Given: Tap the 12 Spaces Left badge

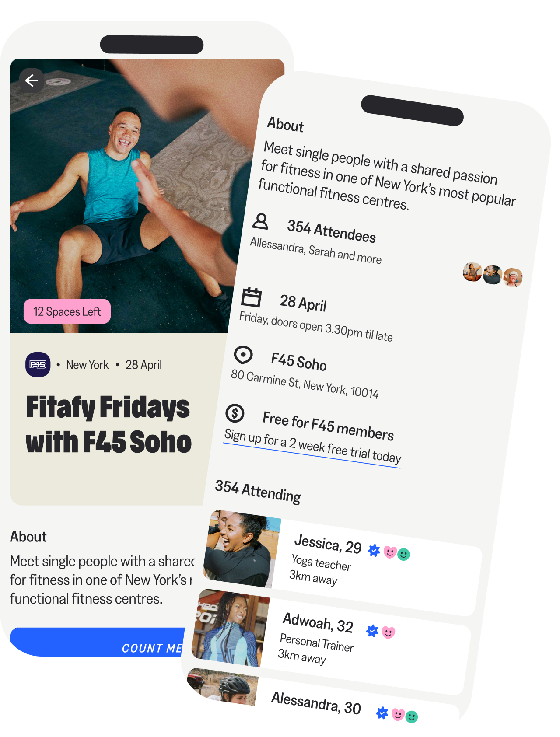Looking at the screenshot, I should click(x=67, y=311).
